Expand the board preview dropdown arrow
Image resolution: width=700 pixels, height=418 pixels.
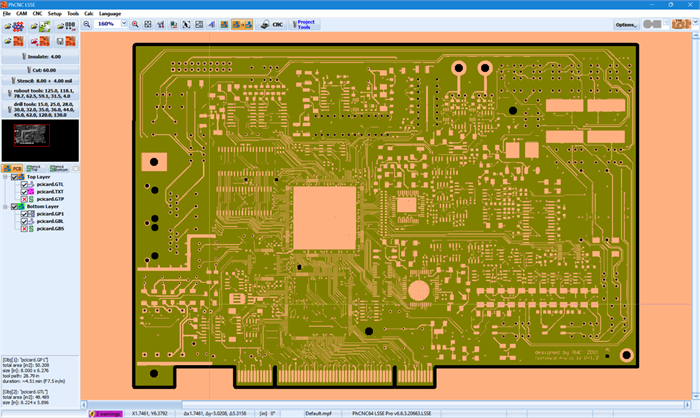(694, 22)
